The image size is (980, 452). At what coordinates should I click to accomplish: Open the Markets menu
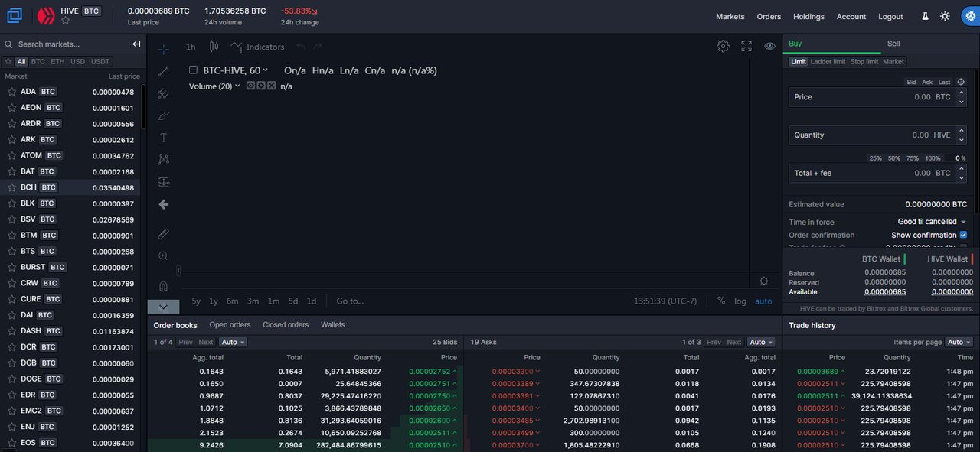[730, 17]
